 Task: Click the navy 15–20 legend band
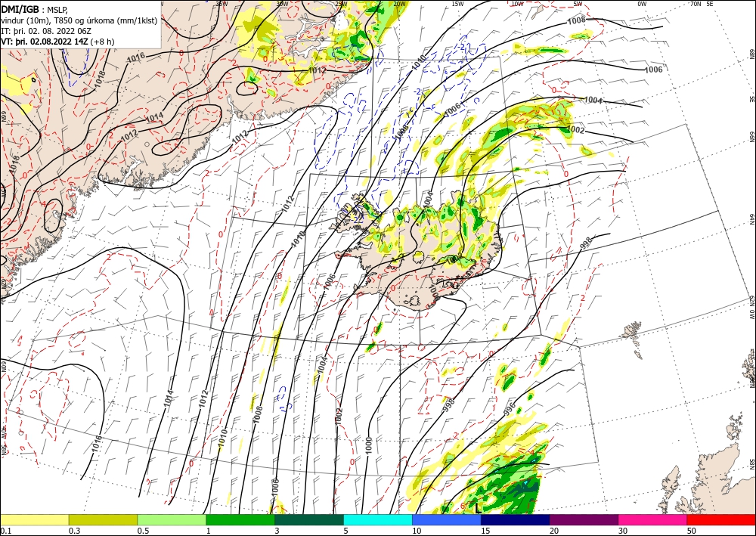tap(516, 519)
